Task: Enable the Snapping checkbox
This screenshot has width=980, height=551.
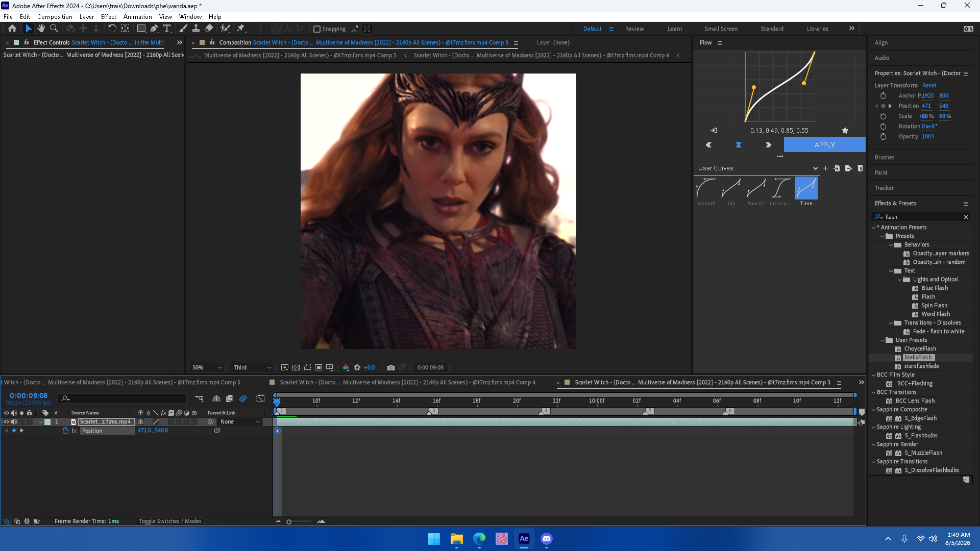Action: click(317, 29)
